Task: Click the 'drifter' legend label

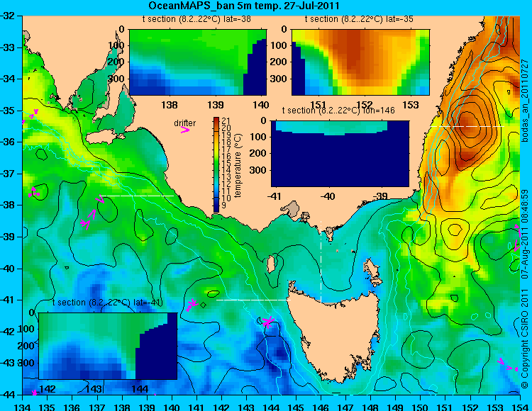Action: click(185, 123)
